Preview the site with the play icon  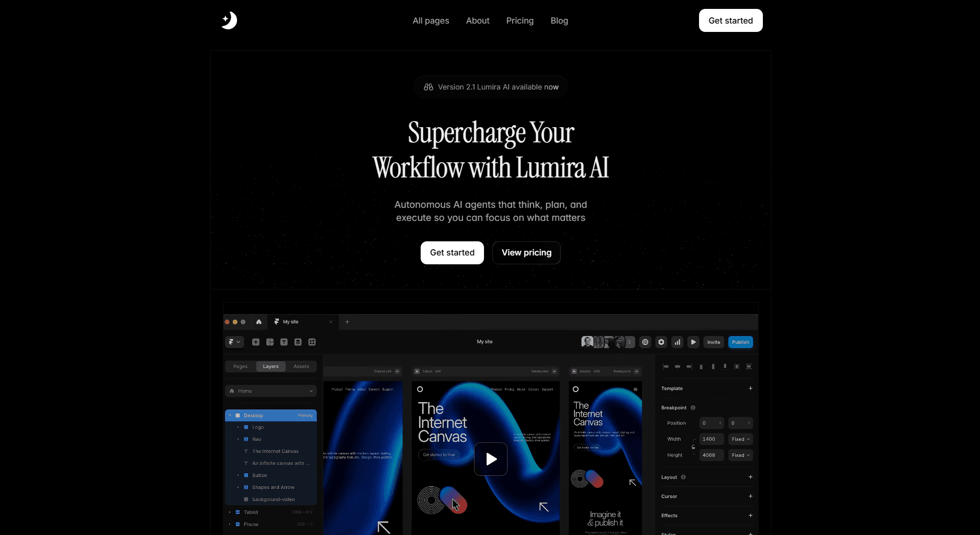pos(693,342)
